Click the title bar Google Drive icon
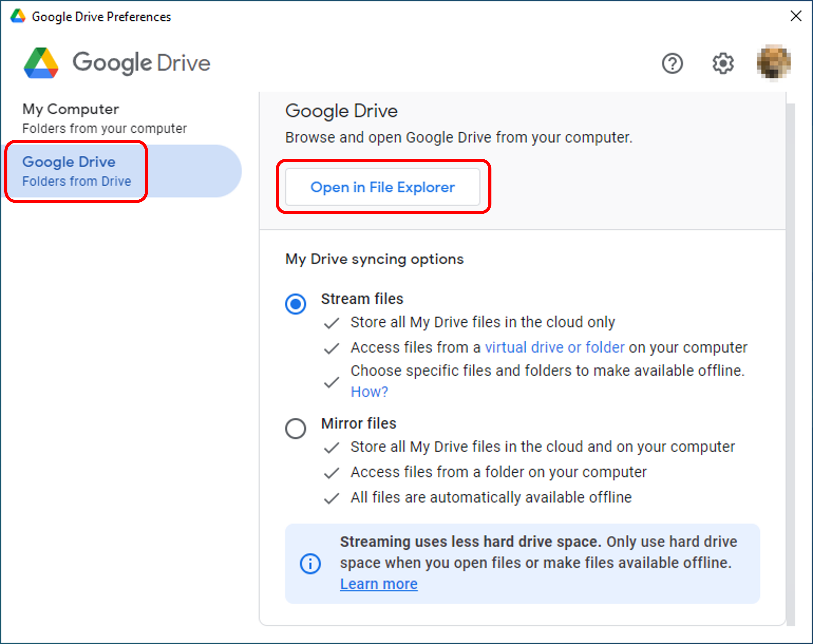 (17, 16)
